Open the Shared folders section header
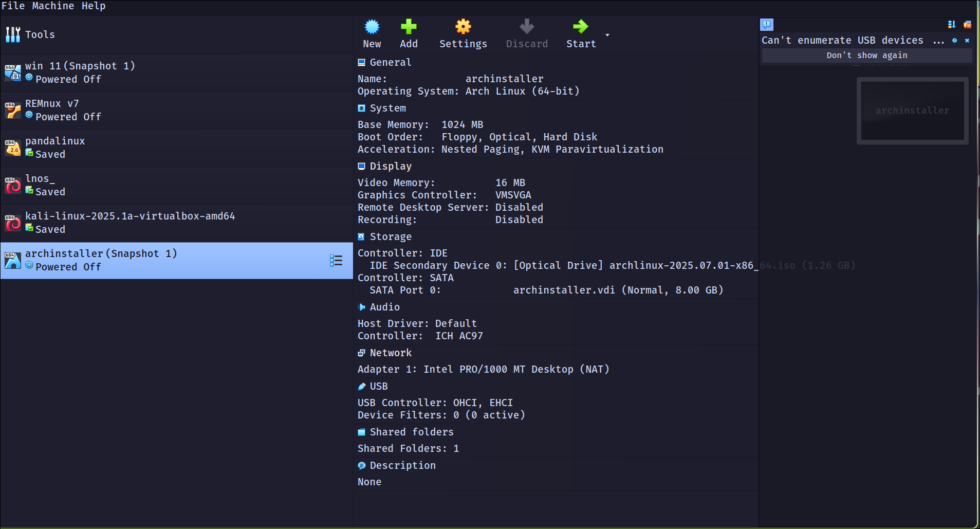 click(x=412, y=432)
